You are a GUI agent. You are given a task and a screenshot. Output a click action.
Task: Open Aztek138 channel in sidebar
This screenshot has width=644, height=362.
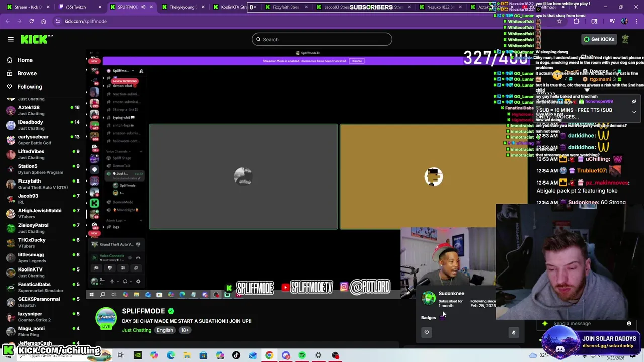point(43,110)
